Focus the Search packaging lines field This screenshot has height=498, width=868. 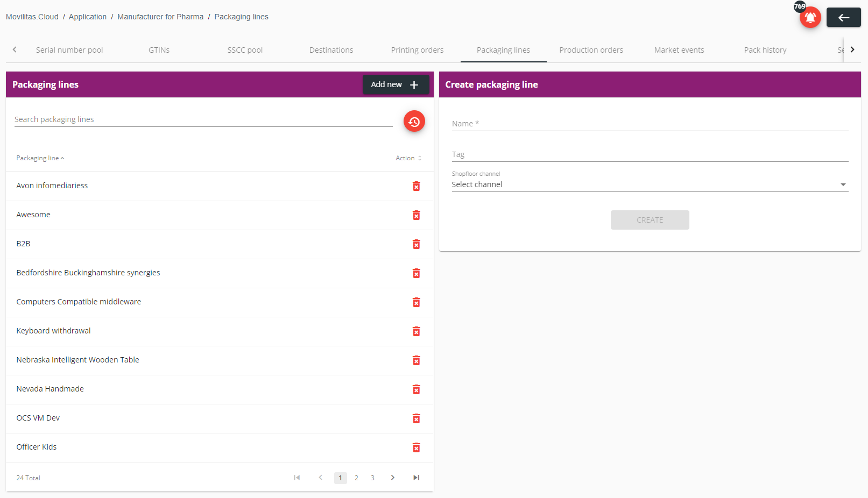pyautogui.click(x=203, y=119)
